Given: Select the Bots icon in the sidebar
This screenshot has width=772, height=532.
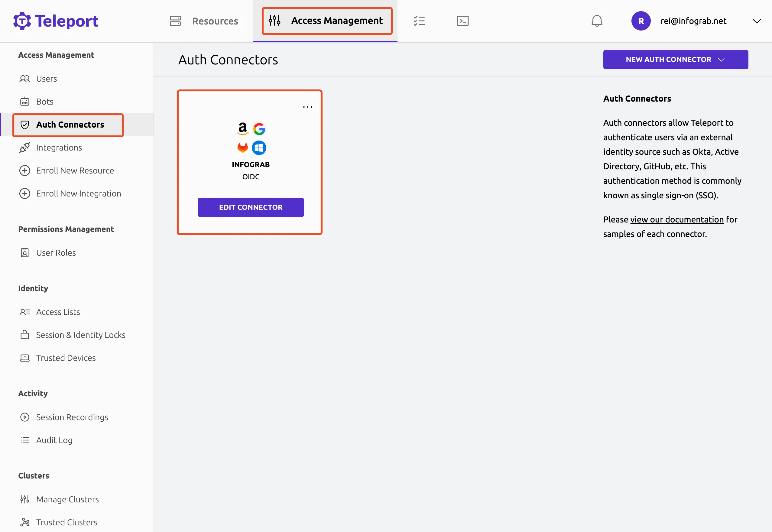Looking at the screenshot, I should (25, 101).
